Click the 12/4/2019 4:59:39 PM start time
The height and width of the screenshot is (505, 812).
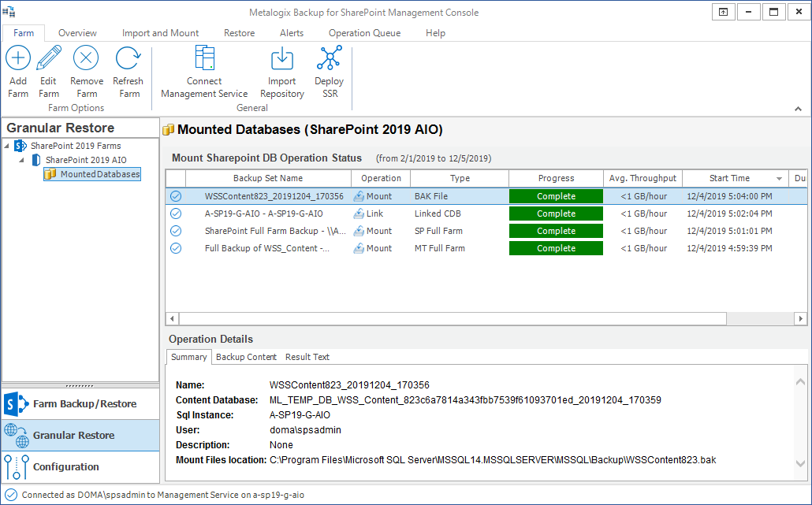pos(730,248)
